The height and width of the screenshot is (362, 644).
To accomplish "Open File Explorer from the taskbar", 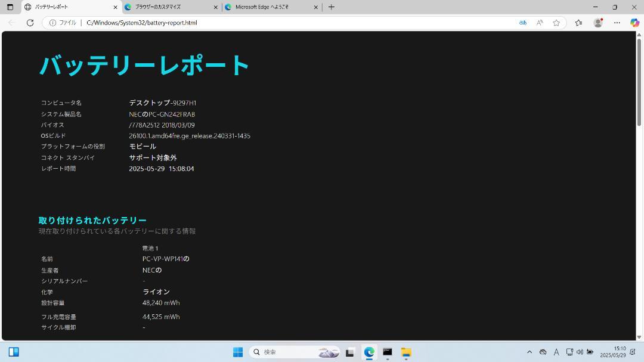I will [x=406, y=352].
